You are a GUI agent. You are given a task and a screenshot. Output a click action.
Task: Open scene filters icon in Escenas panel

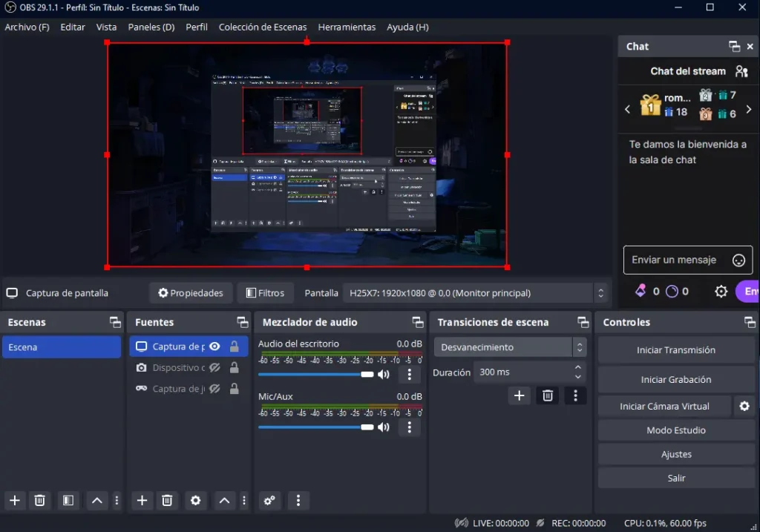click(x=68, y=501)
